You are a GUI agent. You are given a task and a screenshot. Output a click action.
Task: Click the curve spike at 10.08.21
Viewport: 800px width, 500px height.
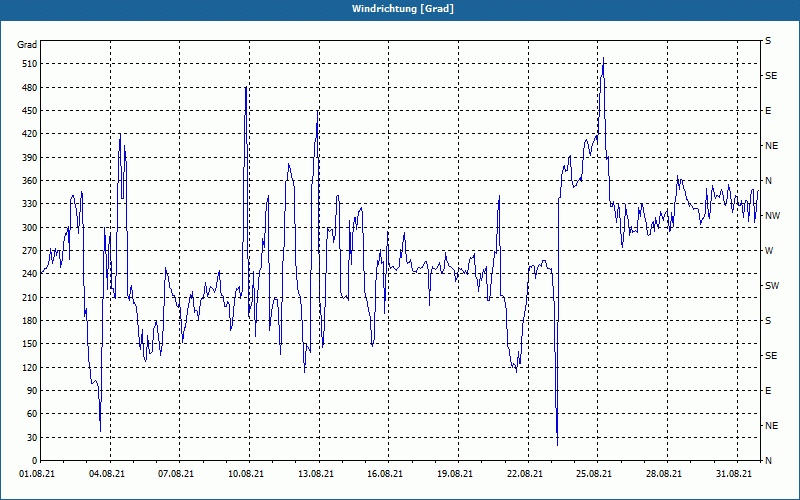click(x=246, y=87)
